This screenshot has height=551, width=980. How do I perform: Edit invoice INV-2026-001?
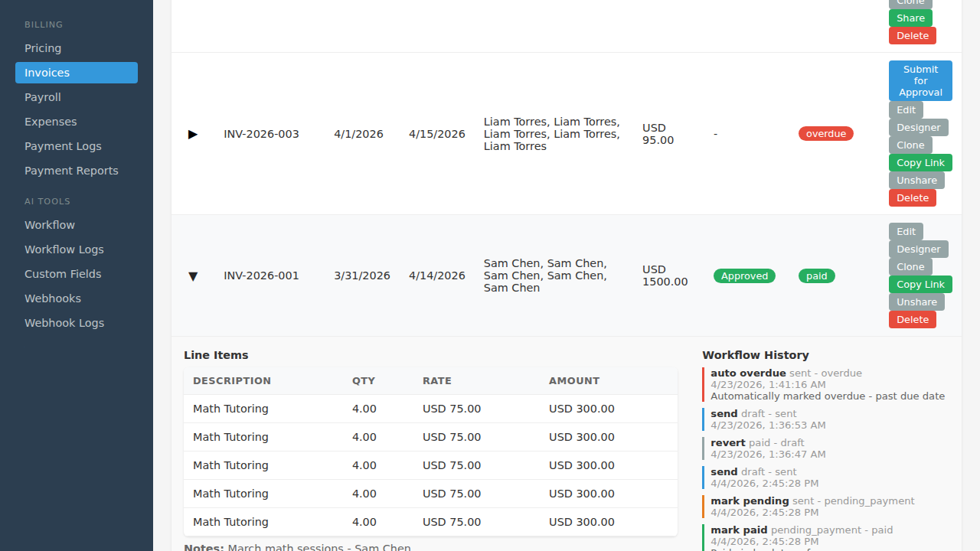tap(906, 232)
